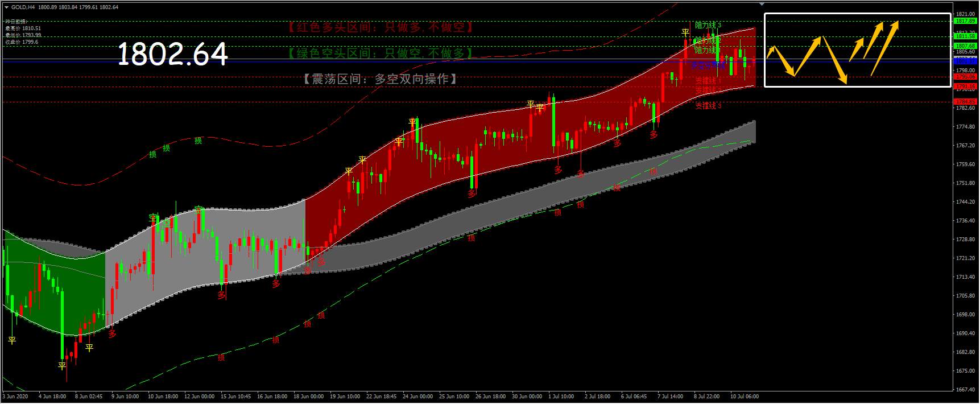The height and width of the screenshot is (404, 980).
Task: Click the green 1807.68 price tag
Action: (x=966, y=46)
